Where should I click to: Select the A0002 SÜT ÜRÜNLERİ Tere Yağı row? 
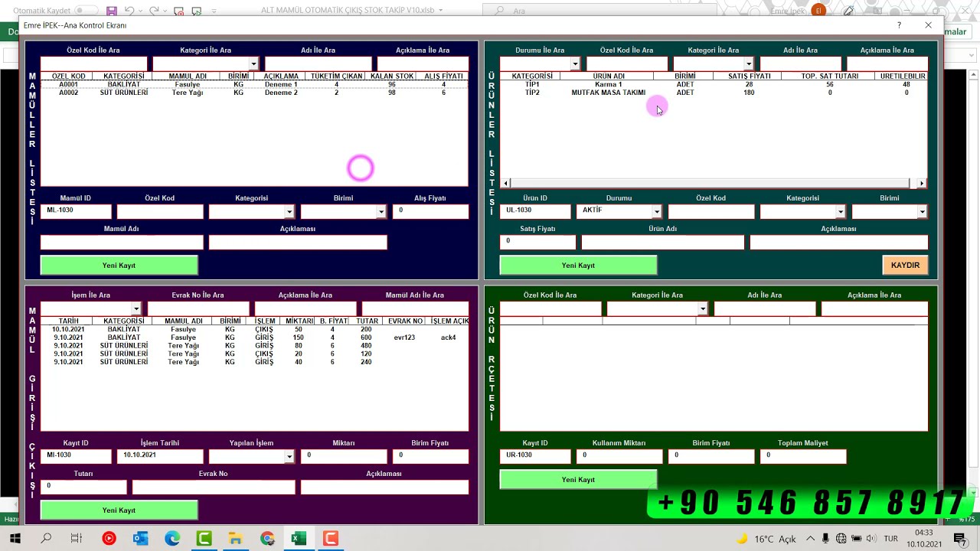(254, 93)
